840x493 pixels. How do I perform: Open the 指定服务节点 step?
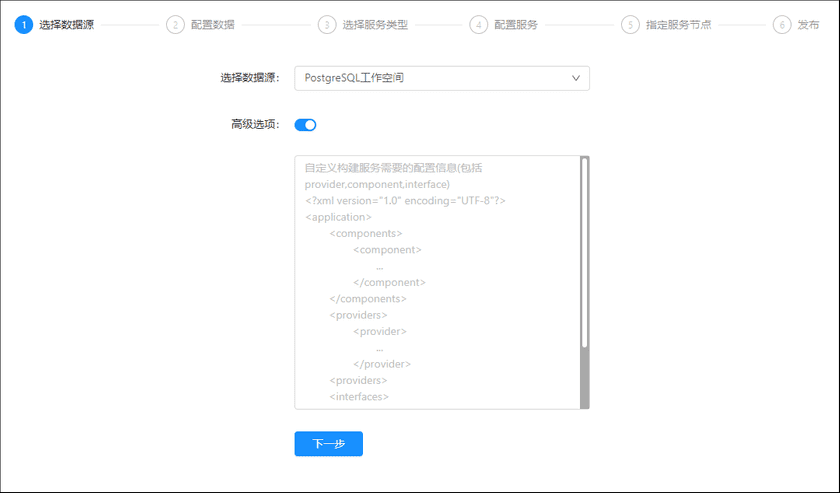coord(678,25)
